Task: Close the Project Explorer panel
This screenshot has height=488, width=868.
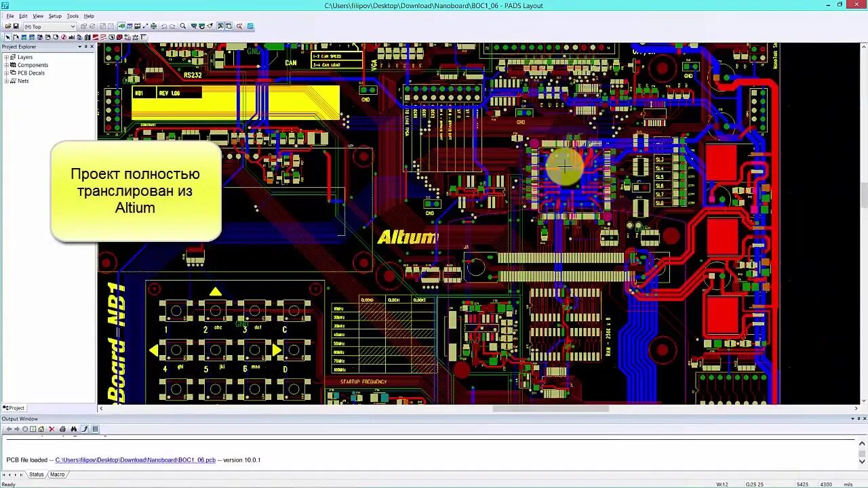Action: [x=92, y=47]
